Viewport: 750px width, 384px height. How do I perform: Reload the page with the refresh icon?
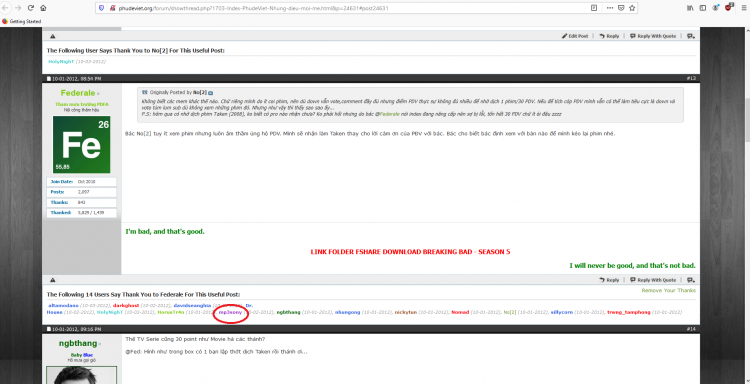31,8
